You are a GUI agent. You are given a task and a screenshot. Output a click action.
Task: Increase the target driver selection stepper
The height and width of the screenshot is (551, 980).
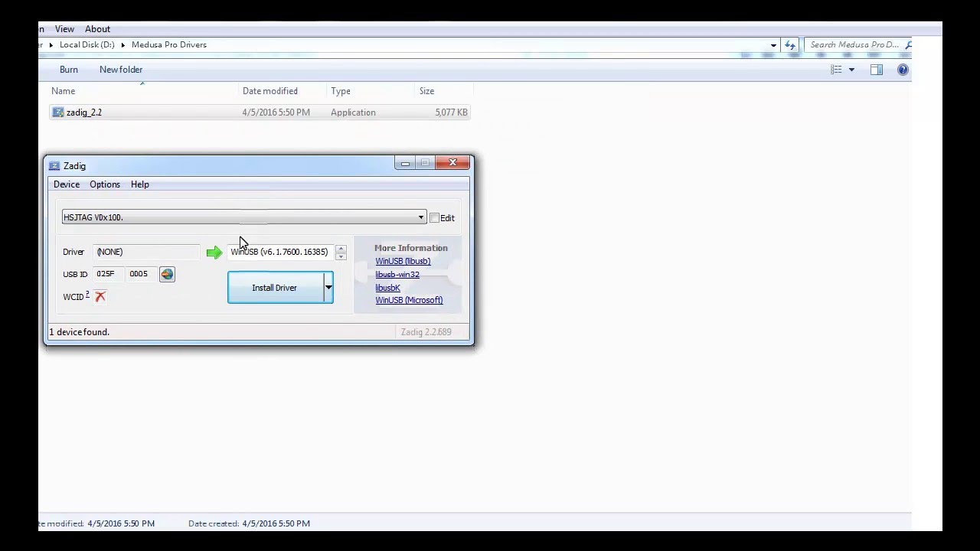tap(341, 248)
